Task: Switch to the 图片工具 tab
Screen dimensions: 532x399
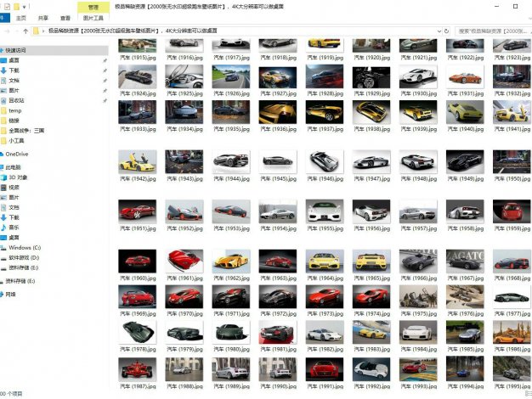Action: tap(94, 17)
